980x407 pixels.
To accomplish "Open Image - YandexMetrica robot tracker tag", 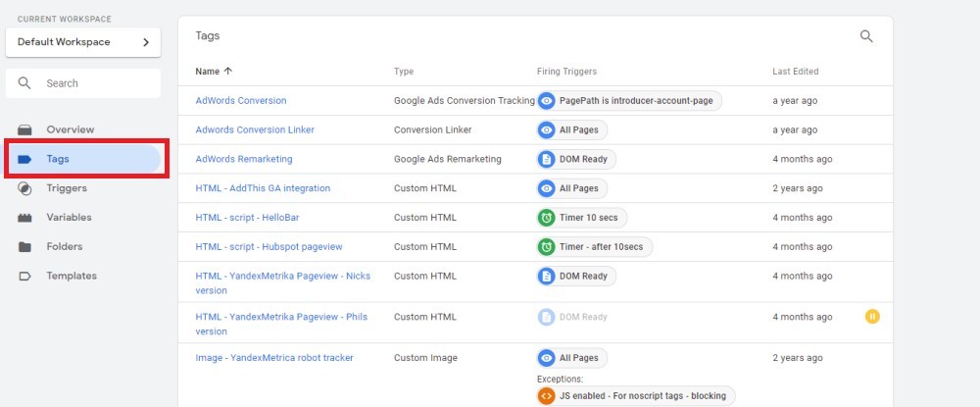I will coord(274,358).
